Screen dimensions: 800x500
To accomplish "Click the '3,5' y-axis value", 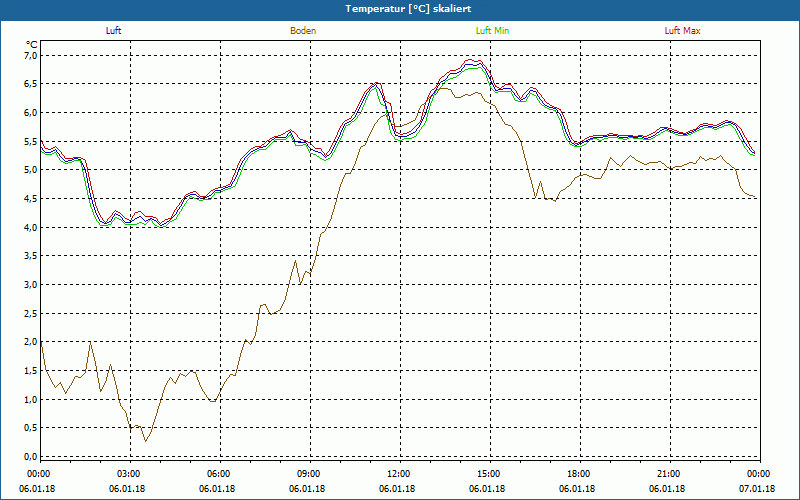I will point(31,256).
